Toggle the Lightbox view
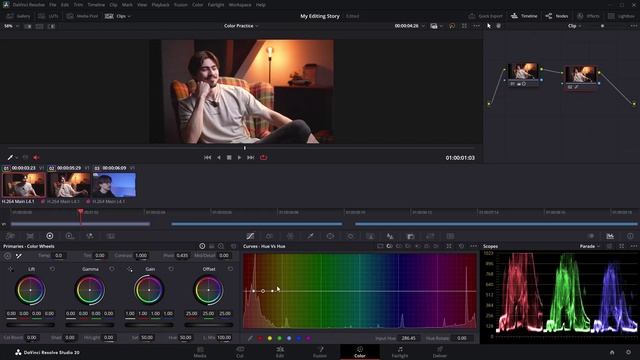 [621, 16]
